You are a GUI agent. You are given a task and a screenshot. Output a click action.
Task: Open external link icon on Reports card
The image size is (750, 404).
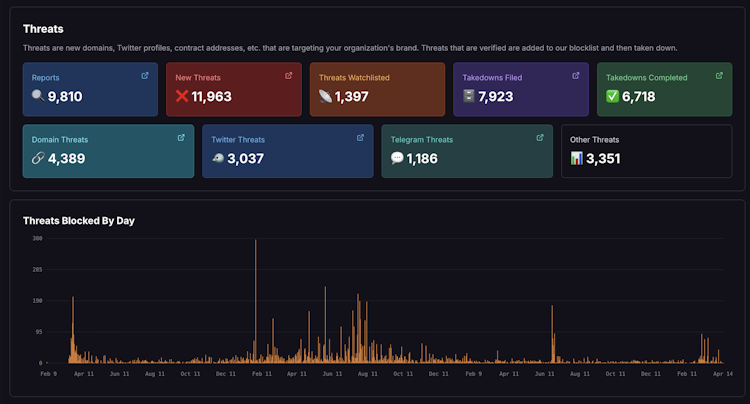[x=145, y=76]
